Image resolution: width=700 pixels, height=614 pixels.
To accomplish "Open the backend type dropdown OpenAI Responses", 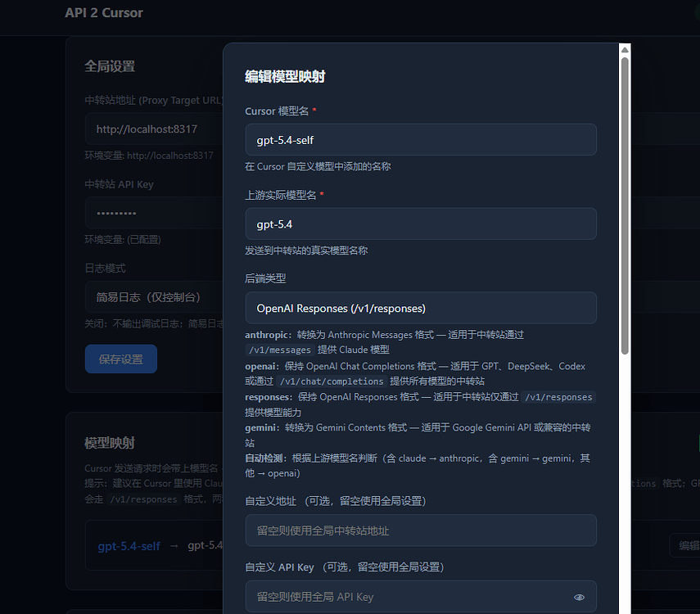I will pos(421,308).
